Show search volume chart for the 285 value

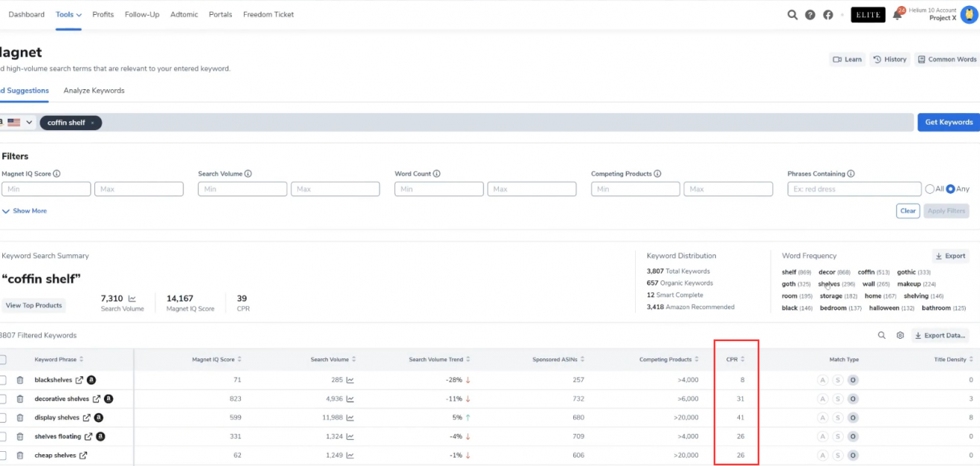click(x=350, y=380)
